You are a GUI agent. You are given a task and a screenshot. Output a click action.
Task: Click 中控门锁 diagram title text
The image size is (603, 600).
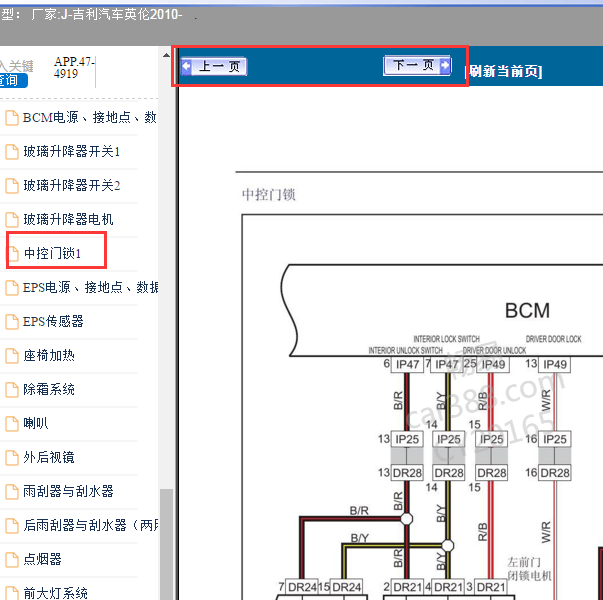(x=268, y=194)
